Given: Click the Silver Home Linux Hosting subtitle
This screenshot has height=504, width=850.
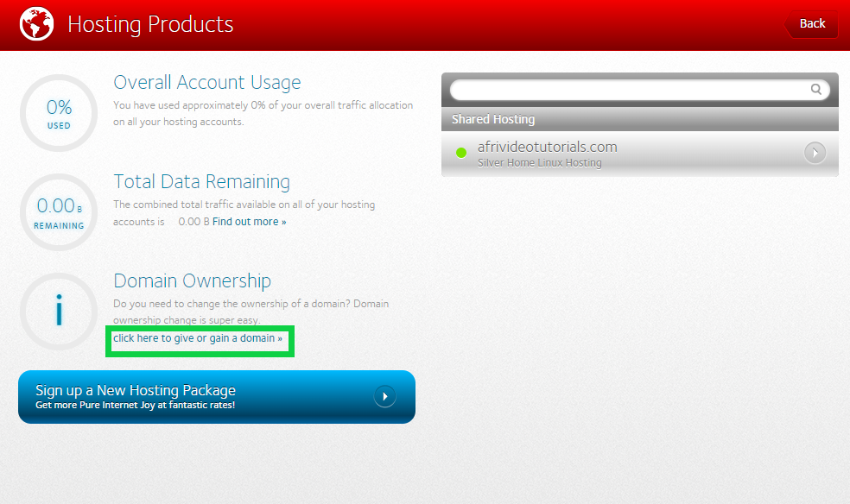Looking at the screenshot, I should 539,163.
